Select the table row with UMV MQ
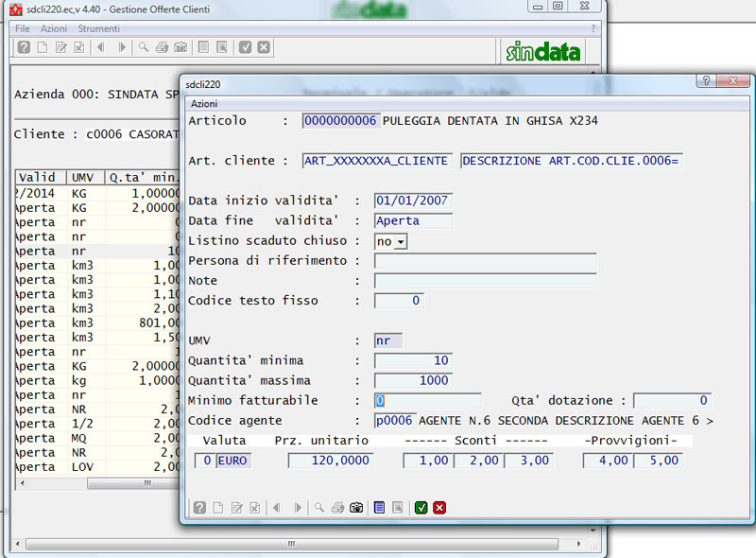Viewport: 756px width, 558px height. [x=97, y=438]
